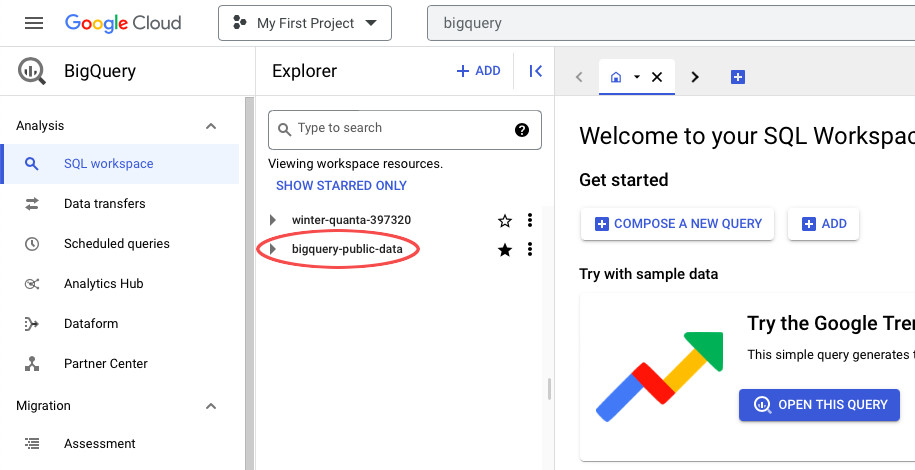Click the Google Trends arrow illustration
The width and height of the screenshot is (915, 470).
tap(659, 377)
